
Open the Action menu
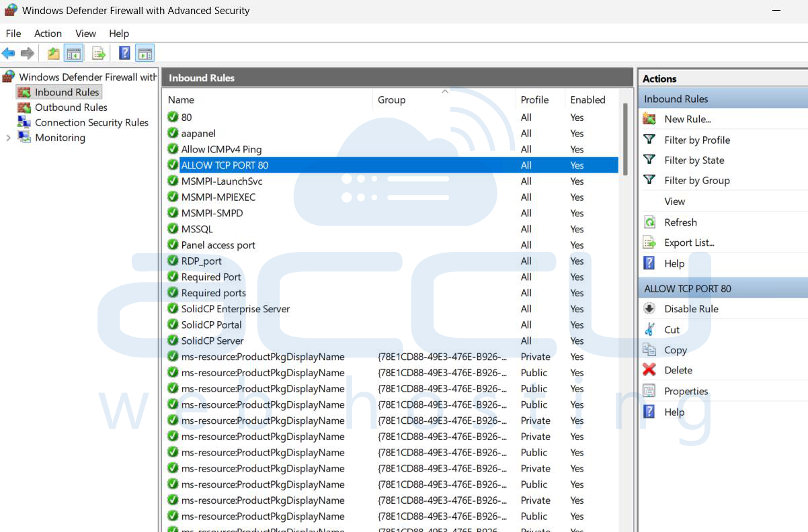[48, 34]
